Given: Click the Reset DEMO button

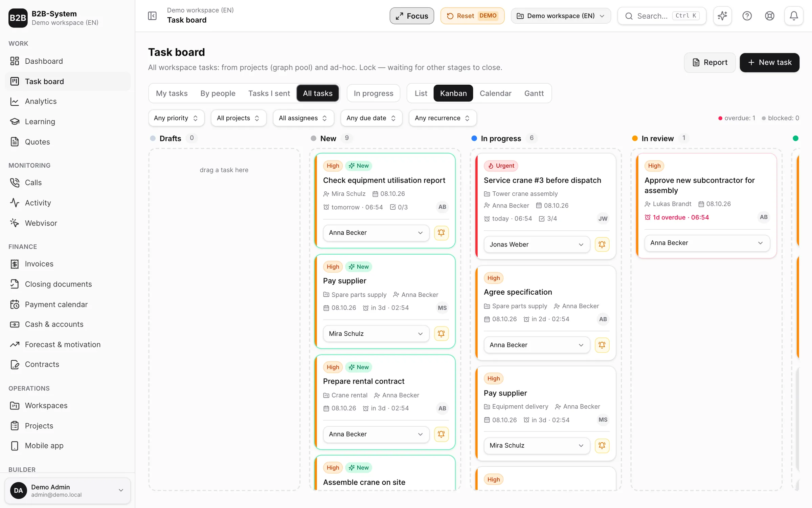Looking at the screenshot, I should [x=472, y=16].
